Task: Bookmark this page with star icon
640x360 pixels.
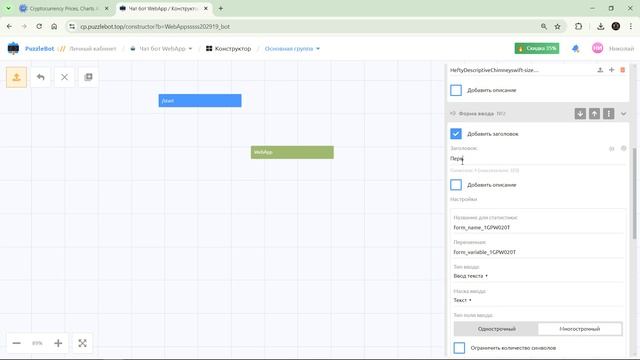Action: [558, 27]
